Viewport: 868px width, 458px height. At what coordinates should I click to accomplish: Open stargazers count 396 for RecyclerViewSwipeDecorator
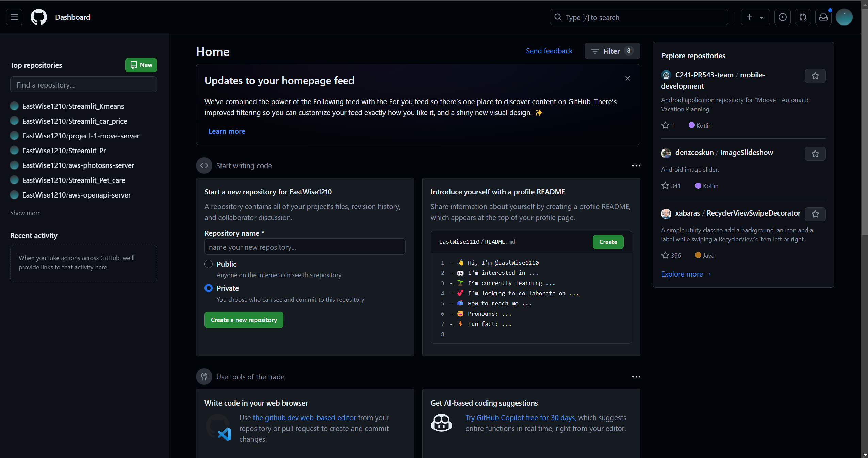(671, 255)
